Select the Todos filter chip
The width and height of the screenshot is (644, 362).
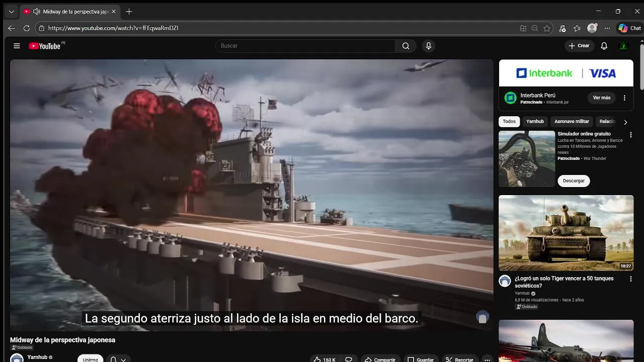509,122
